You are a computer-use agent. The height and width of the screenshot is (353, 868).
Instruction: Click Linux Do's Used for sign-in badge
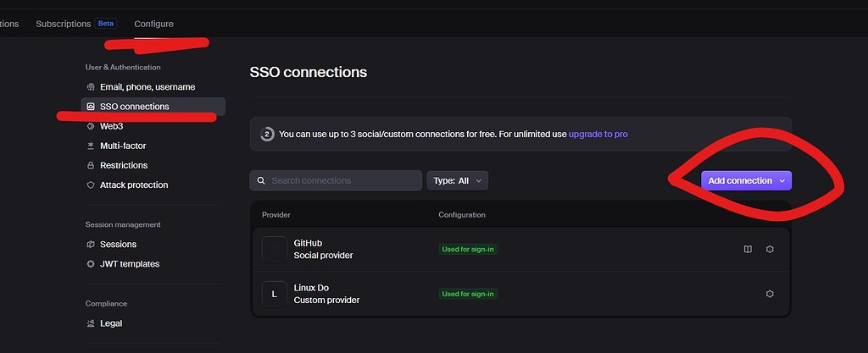(x=468, y=294)
